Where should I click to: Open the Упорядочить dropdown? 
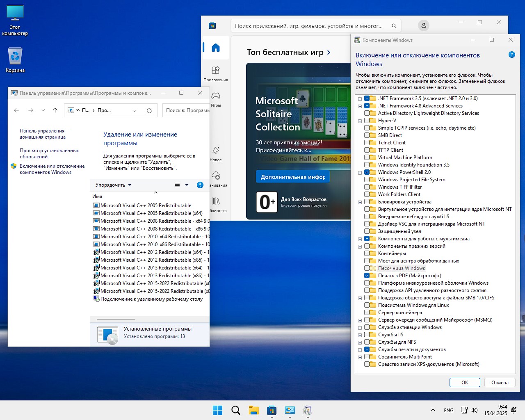[113, 185]
